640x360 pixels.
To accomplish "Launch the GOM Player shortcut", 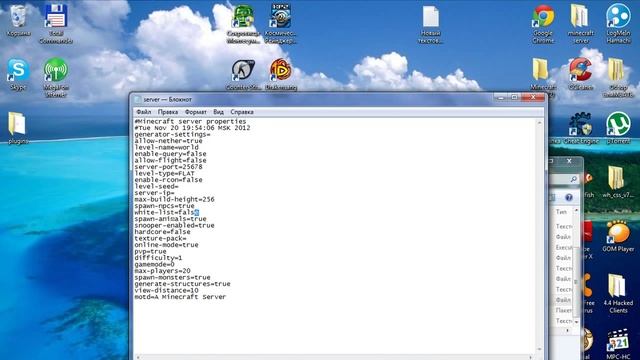I will click(618, 236).
